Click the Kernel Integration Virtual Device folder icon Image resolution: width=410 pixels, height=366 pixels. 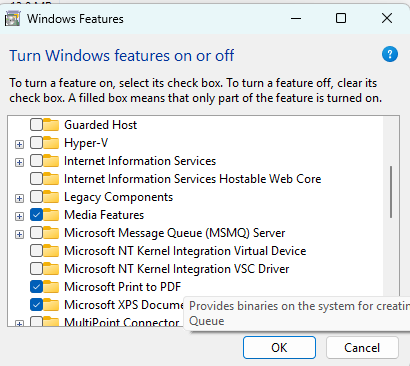51,251
